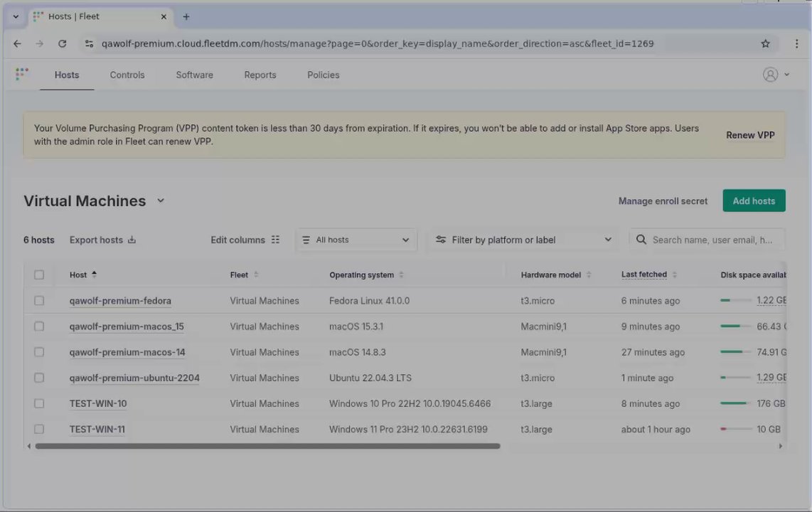Click the horizontal scroll right arrow
This screenshot has width=812, height=512.
tap(781, 446)
